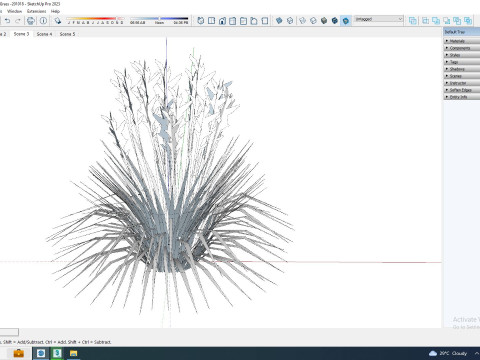Select the Outer Shell solid tool
The height and width of the screenshot is (360, 480).
click(x=413, y=21)
